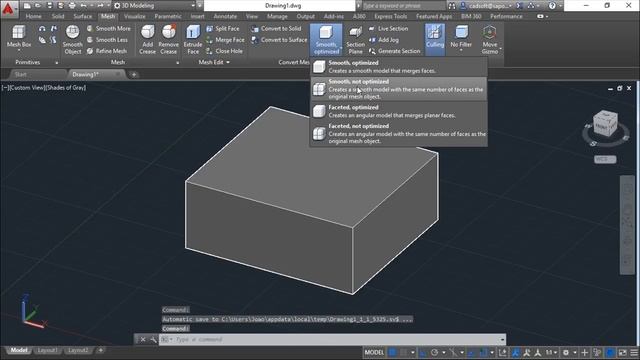This screenshot has height=360, width=640.
Task: Choose the Merge Face tool
Action: pos(225,40)
